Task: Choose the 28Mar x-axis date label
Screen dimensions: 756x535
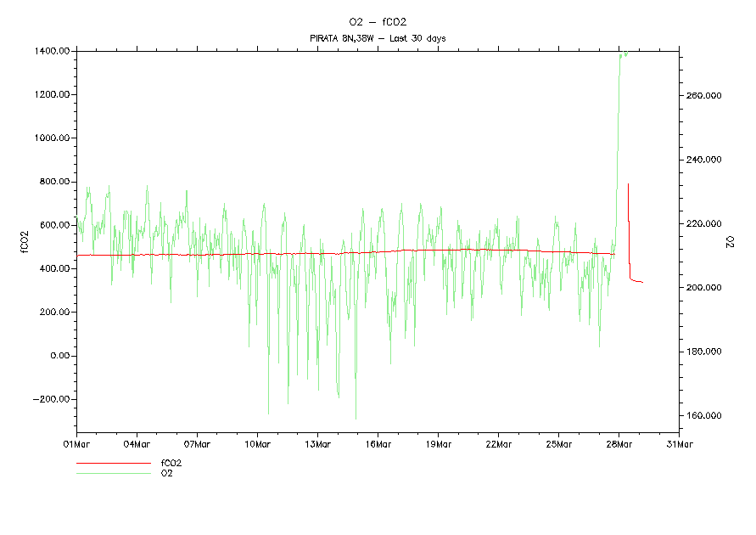Action: (619, 443)
